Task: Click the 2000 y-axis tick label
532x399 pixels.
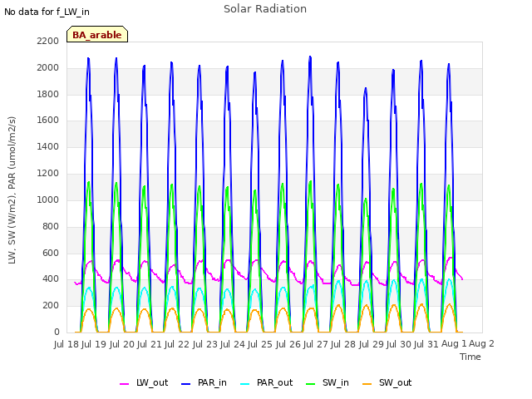Action: pyautogui.click(x=48, y=67)
